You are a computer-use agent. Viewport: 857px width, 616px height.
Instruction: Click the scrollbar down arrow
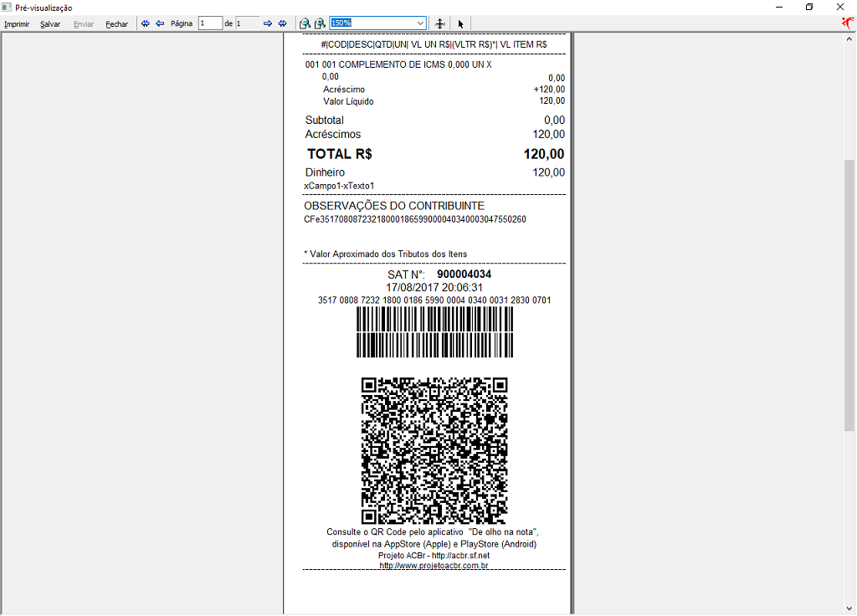tap(849, 608)
